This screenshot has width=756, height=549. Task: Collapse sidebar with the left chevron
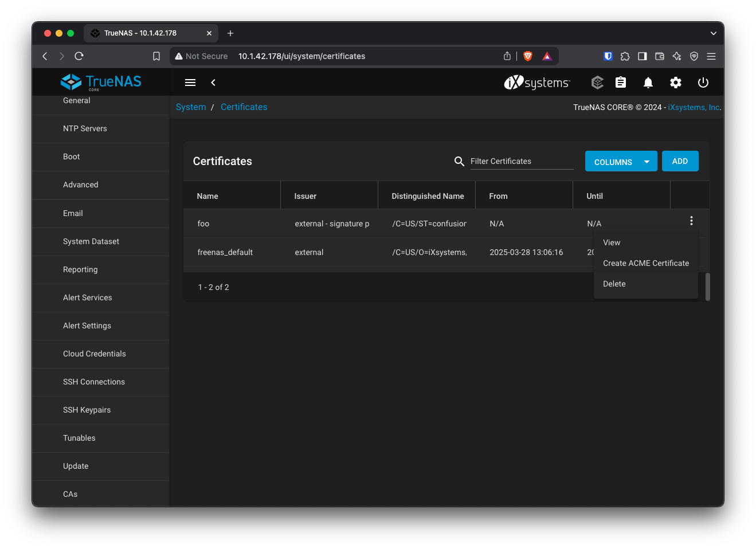213,83
